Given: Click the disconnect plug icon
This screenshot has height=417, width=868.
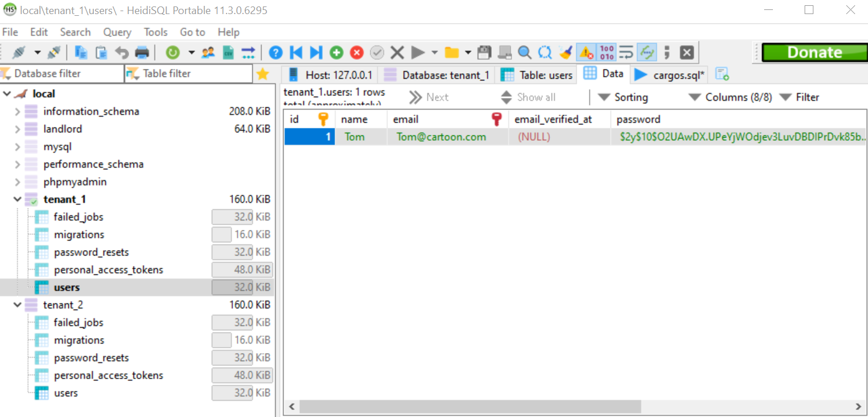Looking at the screenshot, I should pos(54,53).
